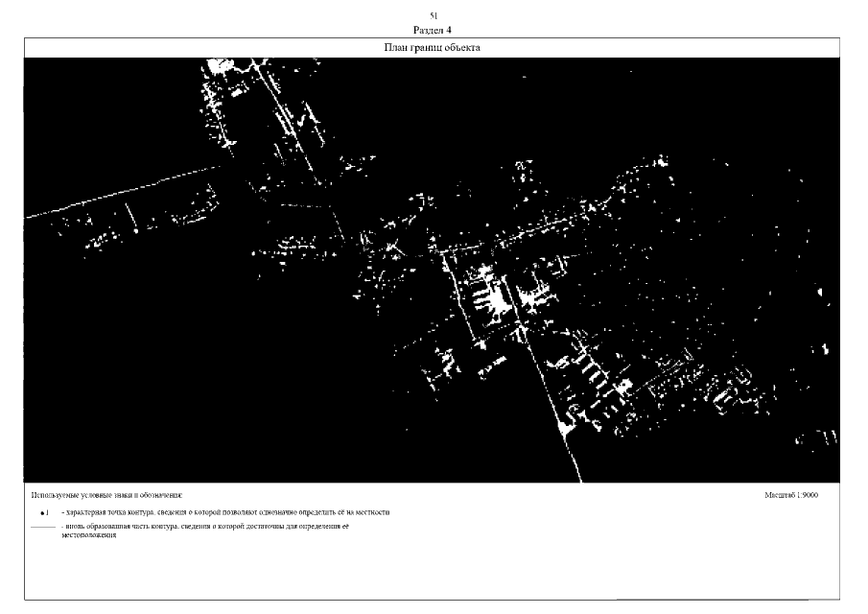This screenshot has height=614, width=868.
Task: Click the 'характерная точка контура' legend description
Action: [225, 513]
